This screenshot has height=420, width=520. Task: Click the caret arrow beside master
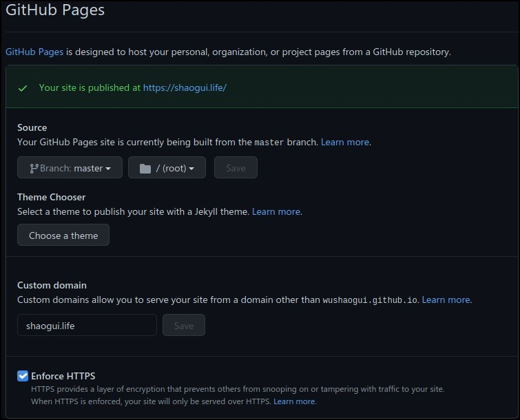point(108,169)
